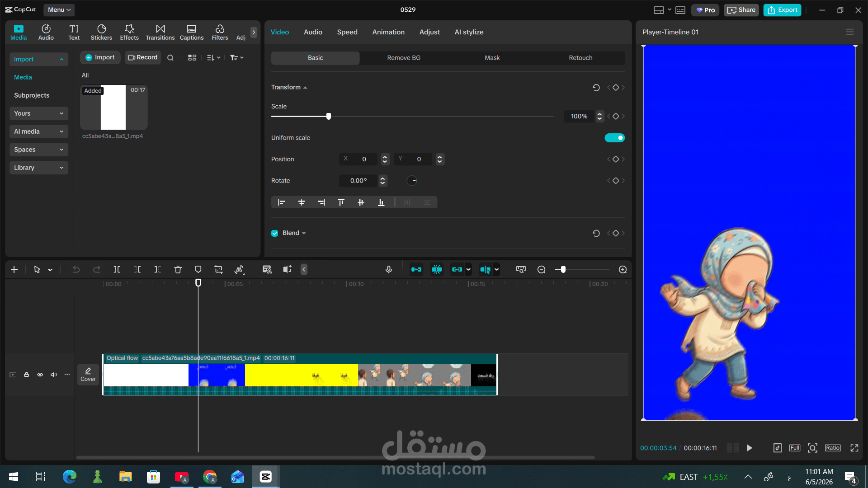
Task: Switch media list to grid view
Action: 192,58
